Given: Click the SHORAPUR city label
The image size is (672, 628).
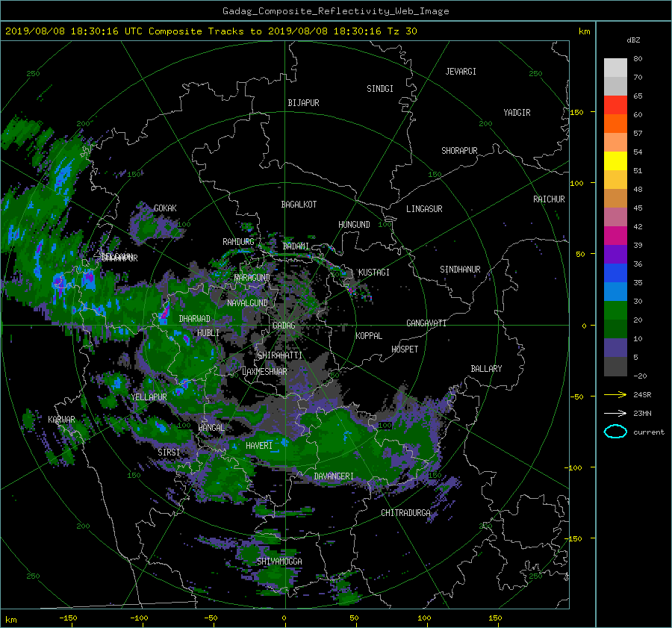Looking at the screenshot, I should point(459,151).
